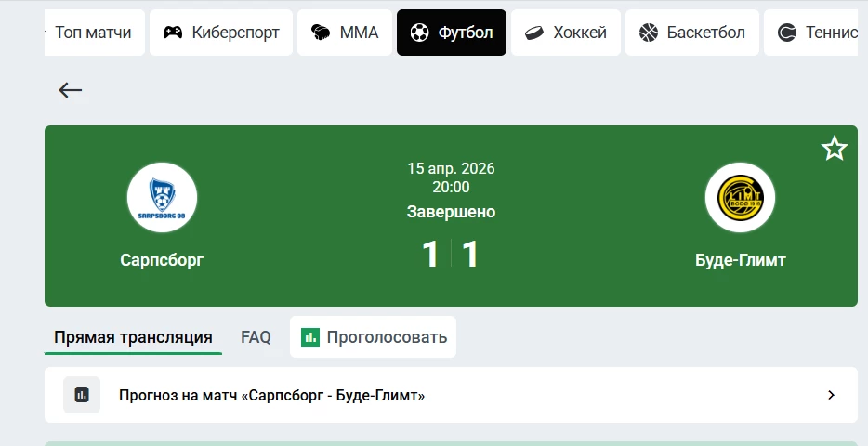The width and height of the screenshot is (868, 446).
Task: Select the MMA glove icon
Action: coord(321,33)
